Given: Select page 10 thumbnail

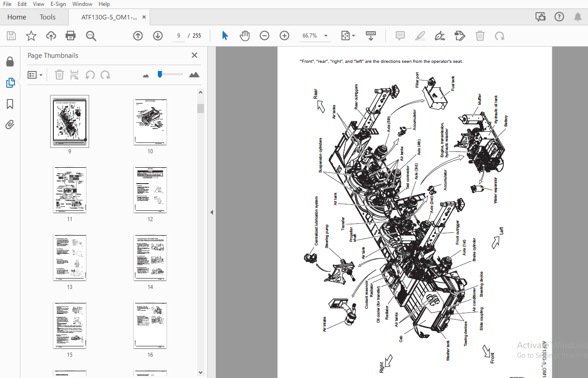Looking at the screenshot, I should click(x=150, y=122).
